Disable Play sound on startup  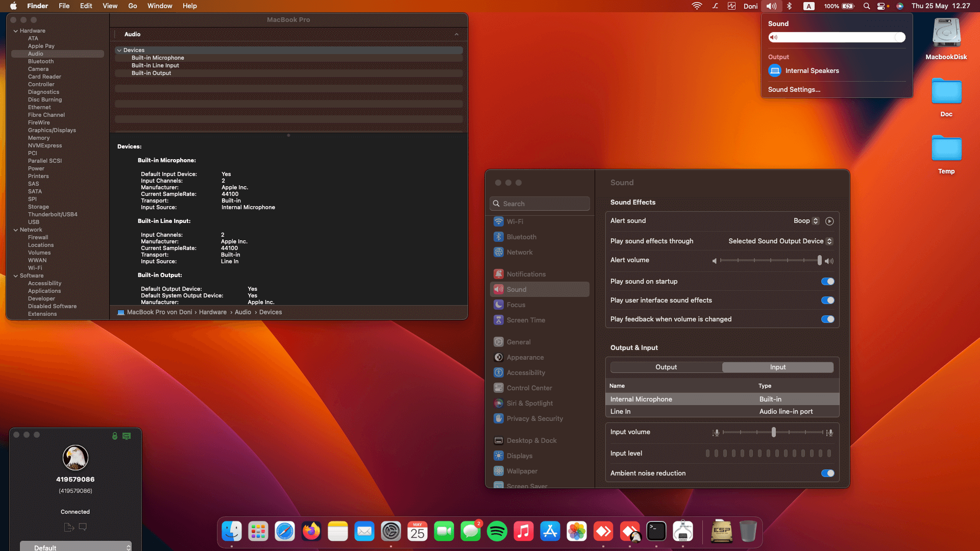tap(827, 282)
